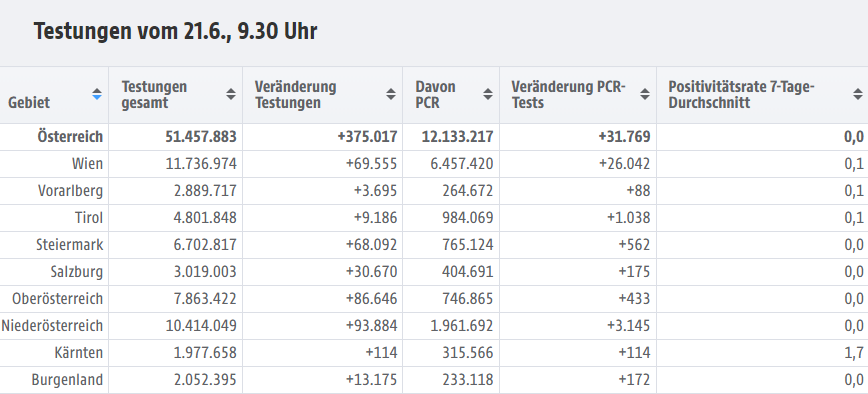Select the Gebiet column header
The height and width of the screenshot is (394, 868).
[x=29, y=102]
